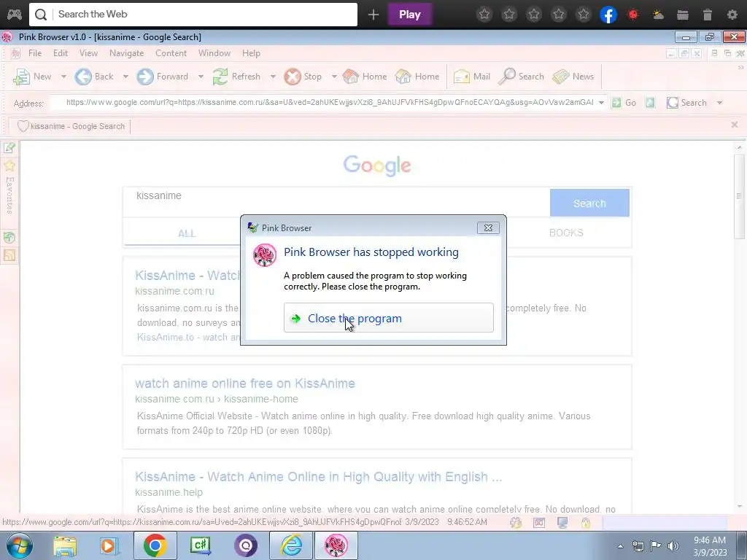747x560 pixels.
Task: Expand the dropdown arrow next to Refresh
Action: tap(273, 76)
